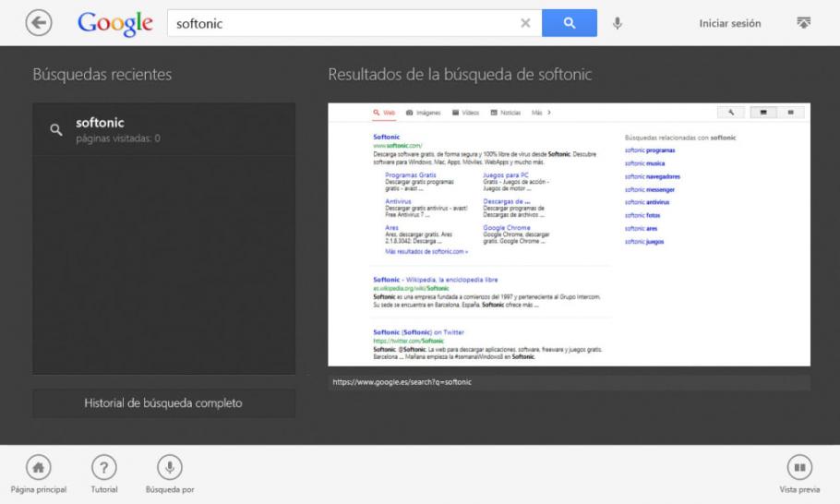Screen dimensions: 840x504
Task: Go to Página principal home icon
Action: click(38, 465)
